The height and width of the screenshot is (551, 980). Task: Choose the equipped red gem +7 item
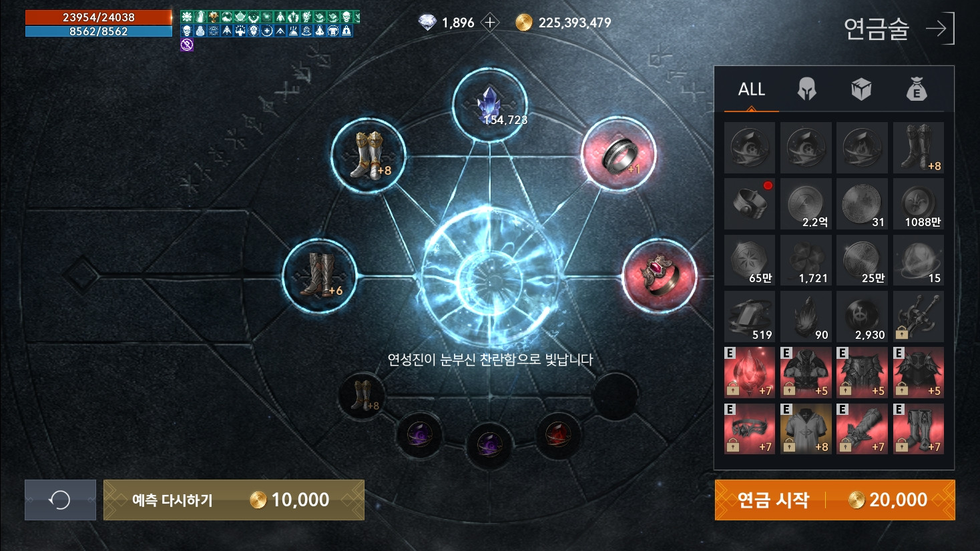tap(750, 372)
